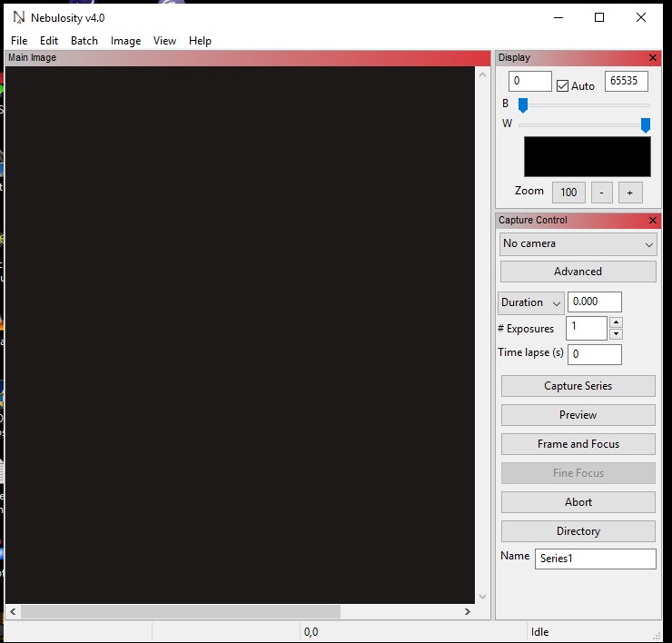Open the Batch menu
672x643 pixels.
pyautogui.click(x=84, y=41)
